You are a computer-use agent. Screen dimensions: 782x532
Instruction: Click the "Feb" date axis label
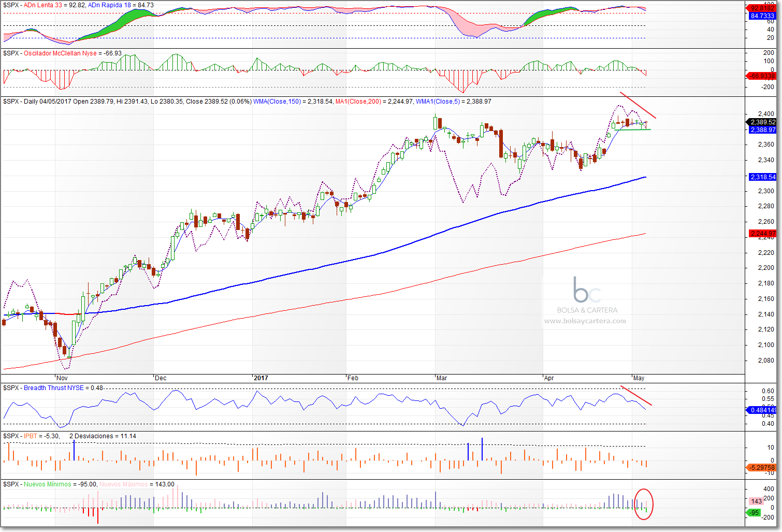[x=353, y=378]
